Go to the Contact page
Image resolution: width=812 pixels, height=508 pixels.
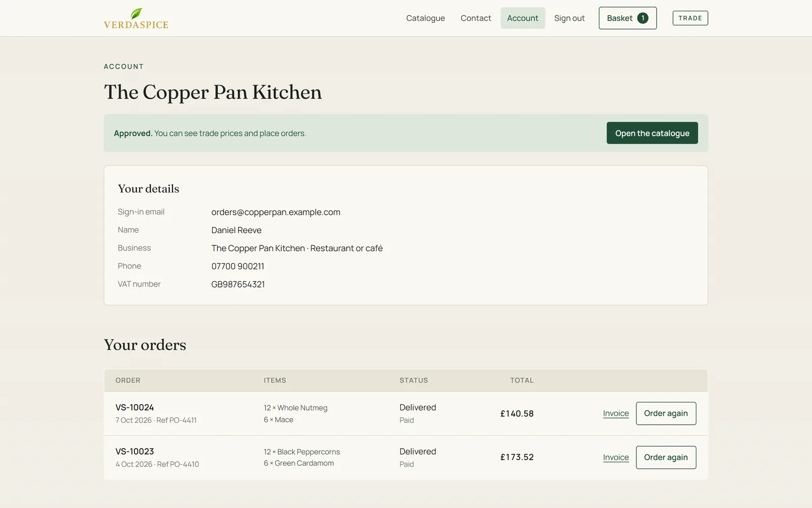point(476,18)
